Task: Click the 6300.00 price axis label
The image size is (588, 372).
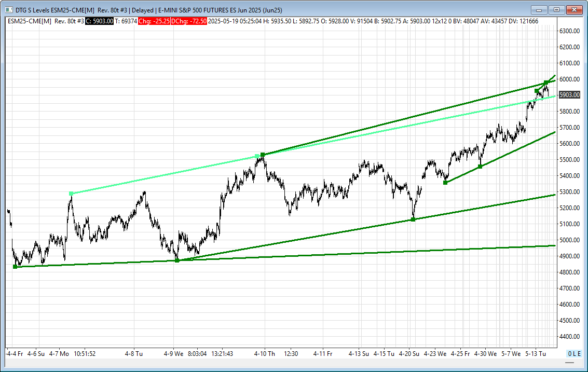Action: point(570,31)
